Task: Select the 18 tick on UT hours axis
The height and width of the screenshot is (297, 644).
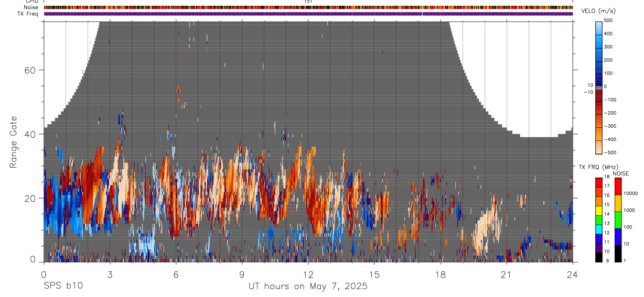Action: tap(440, 274)
